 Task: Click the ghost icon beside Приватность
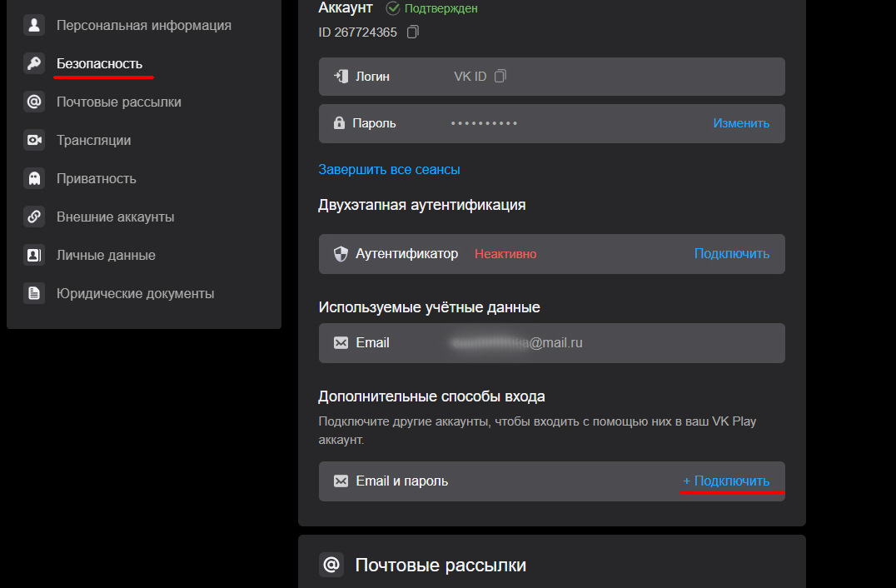click(34, 178)
